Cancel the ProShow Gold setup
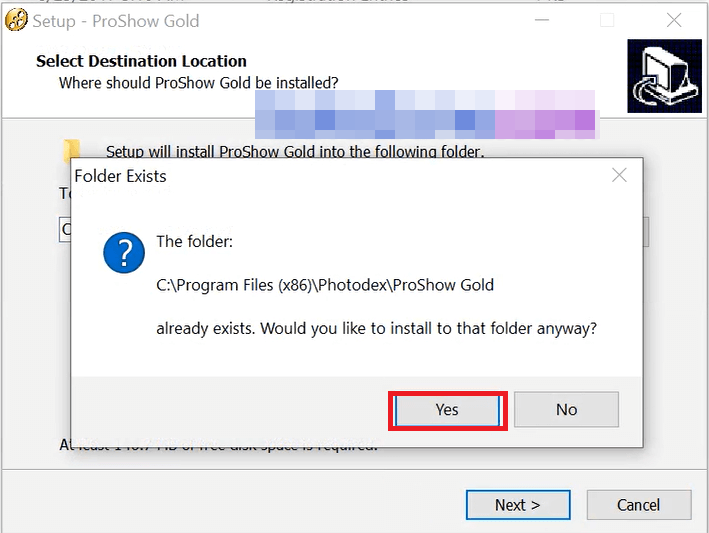This screenshot has height=533, width=709. click(x=638, y=505)
